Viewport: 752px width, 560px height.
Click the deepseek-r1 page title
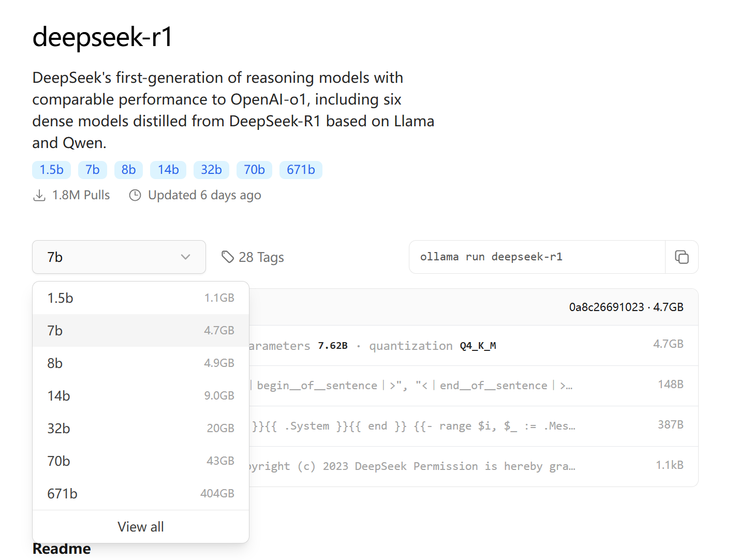[102, 37]
